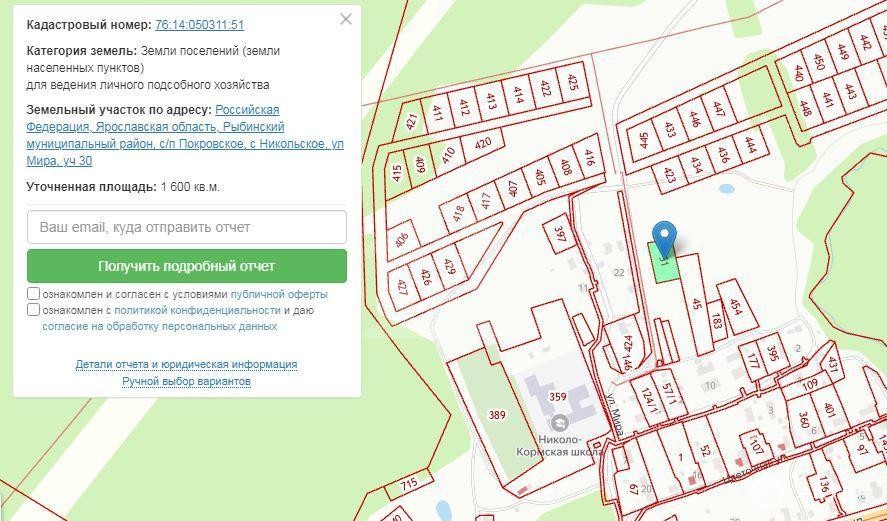Select parcel 440 on the map
This screenshot has width=887, height=521.
799,73
